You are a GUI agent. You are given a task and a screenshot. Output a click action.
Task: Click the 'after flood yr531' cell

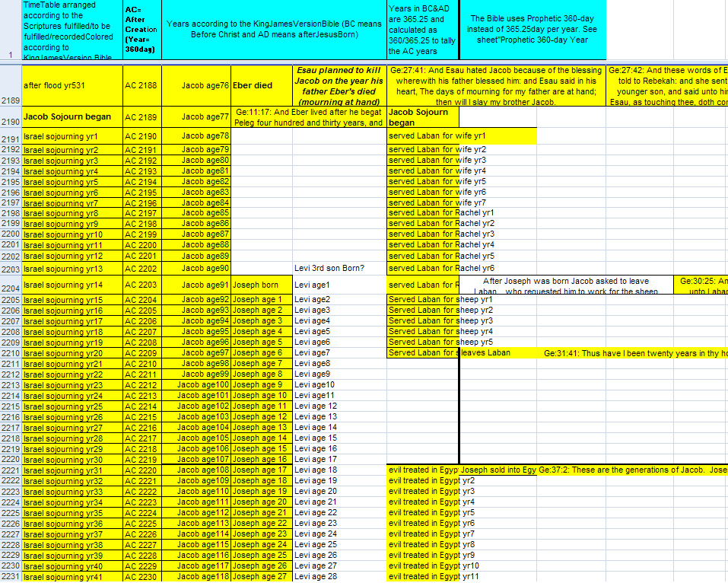click(x=72, y=86)
